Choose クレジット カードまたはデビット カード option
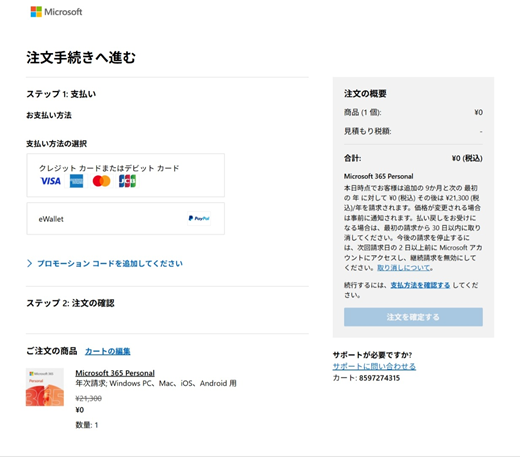The image size is (520, 457). [125, 175]
